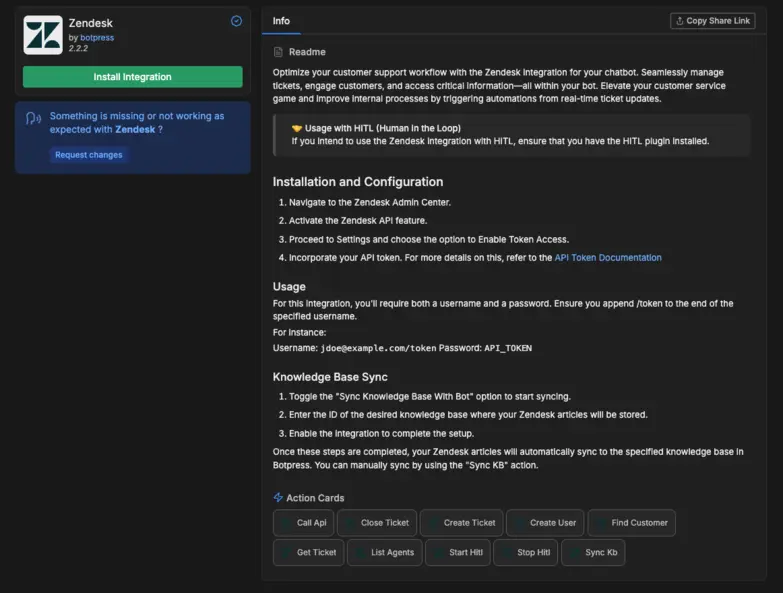Click the Readme document icon
This screenshot has width=783, height=593.
278,52
